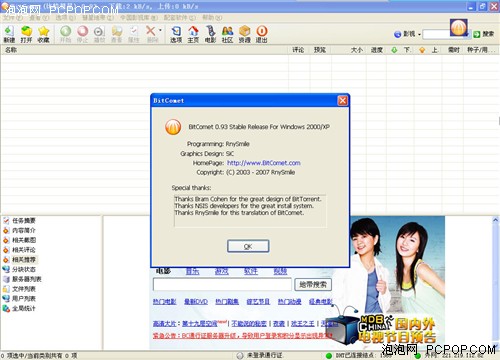The image size is (500, 360).
Task: Click the 电影 (Movies) toolbar icon
Action: [210, 34]
